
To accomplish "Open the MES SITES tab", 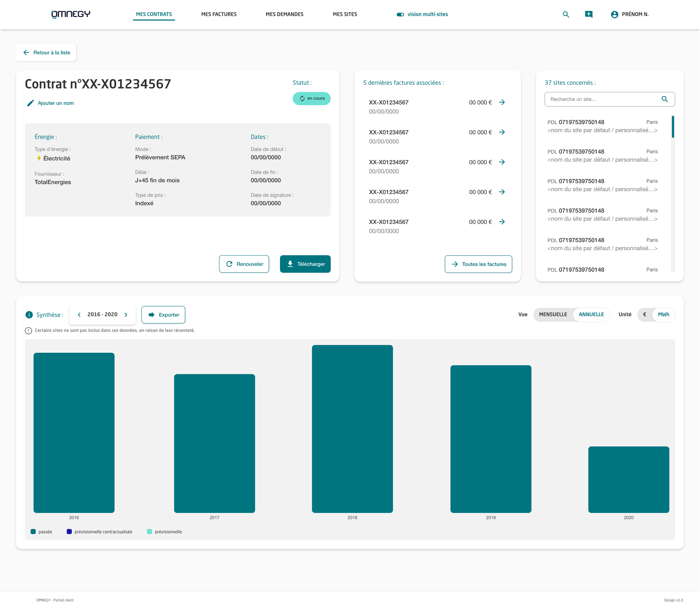I will 345,14.
